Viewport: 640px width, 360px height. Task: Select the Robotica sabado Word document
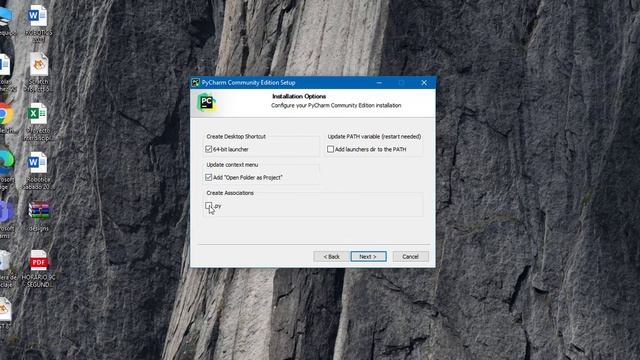38,171
